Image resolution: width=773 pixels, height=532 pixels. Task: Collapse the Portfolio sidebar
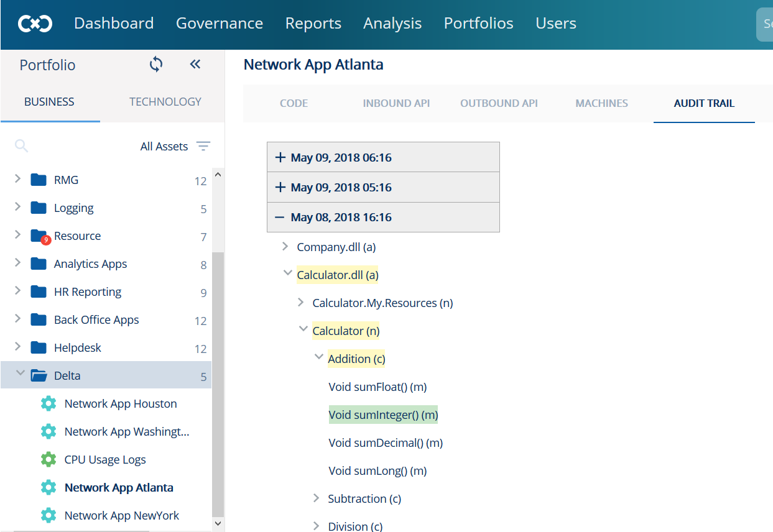(195, 64)
